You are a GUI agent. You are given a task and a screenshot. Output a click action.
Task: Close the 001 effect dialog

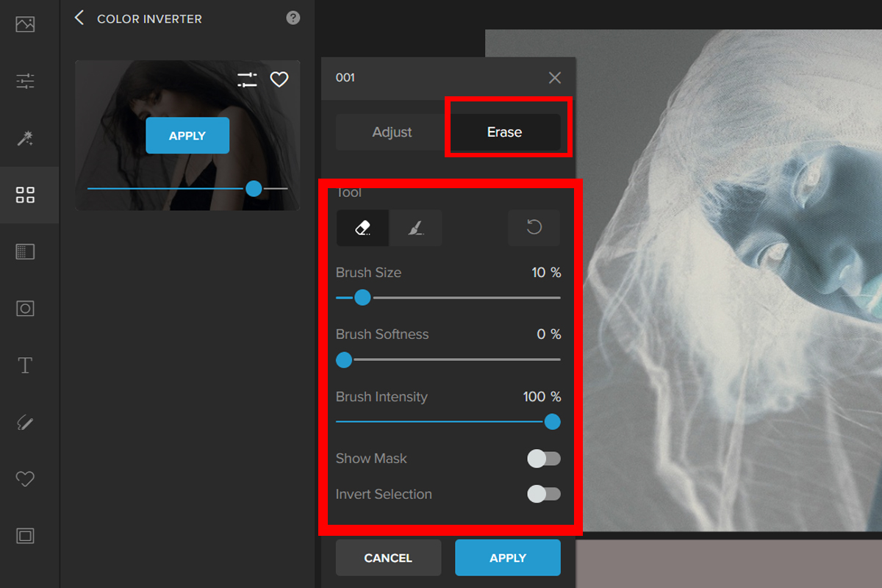tap(554, 78)
